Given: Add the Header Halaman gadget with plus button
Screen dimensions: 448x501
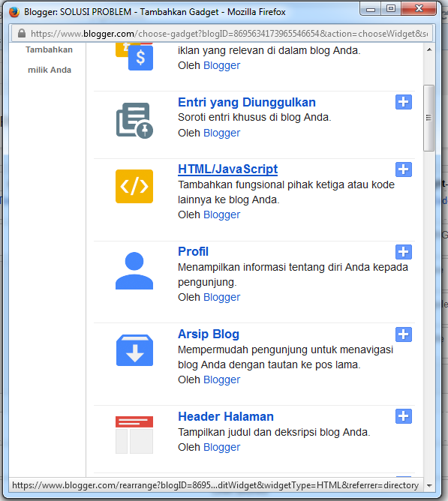Looking at the screenshot, I should [403, 416].
